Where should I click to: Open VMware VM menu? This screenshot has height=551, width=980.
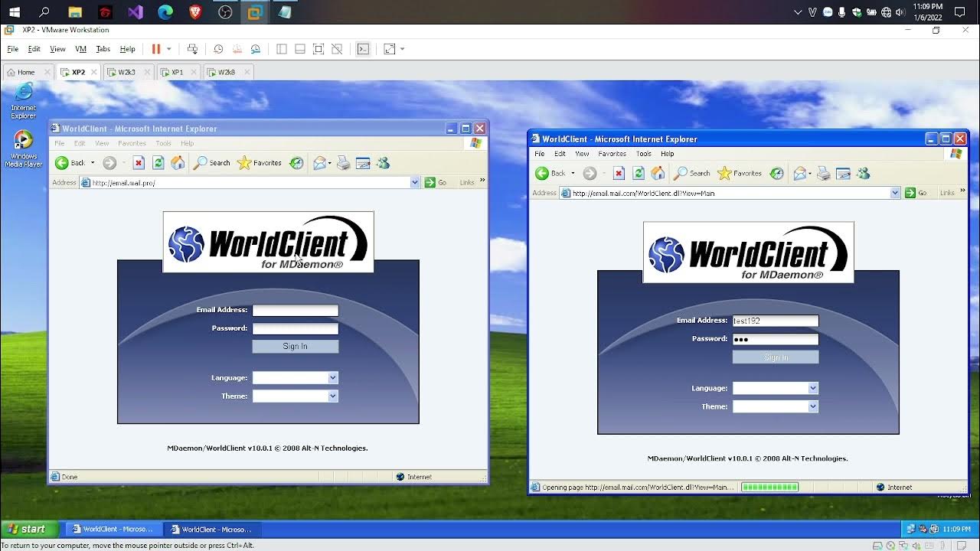pyautogui.click(x=80, y=49)
